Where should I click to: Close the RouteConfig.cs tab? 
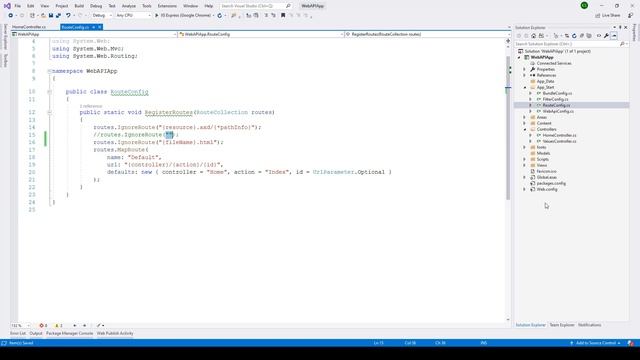point(99,27)
